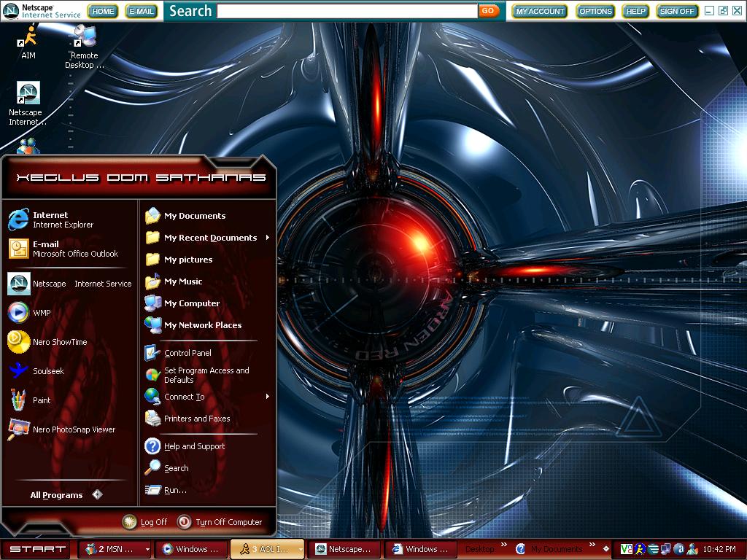Start Netscape Internet Service from Start menu
The height and width of the screenshot is (560, 747).
(69, 284)
